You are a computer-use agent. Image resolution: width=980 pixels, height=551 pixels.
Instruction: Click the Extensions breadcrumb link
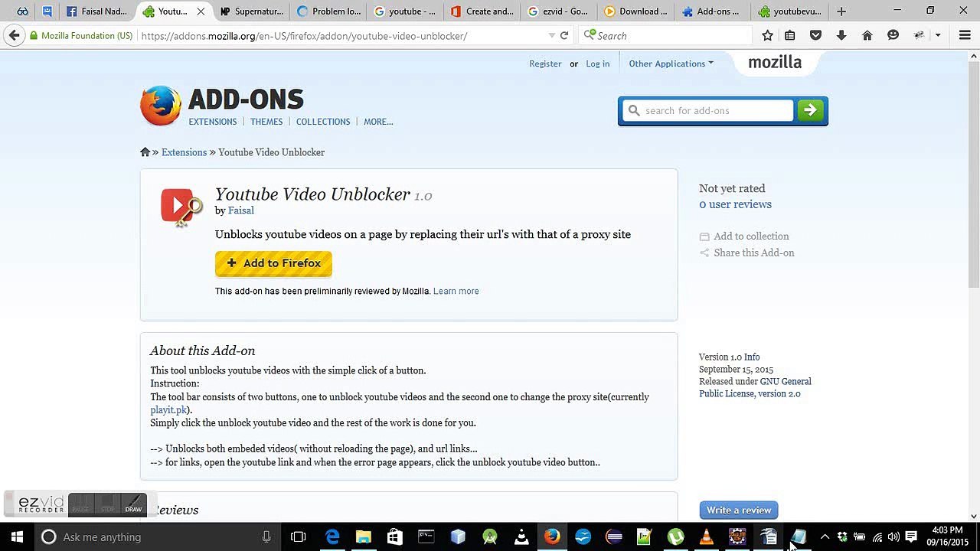[x=184, y=152]
